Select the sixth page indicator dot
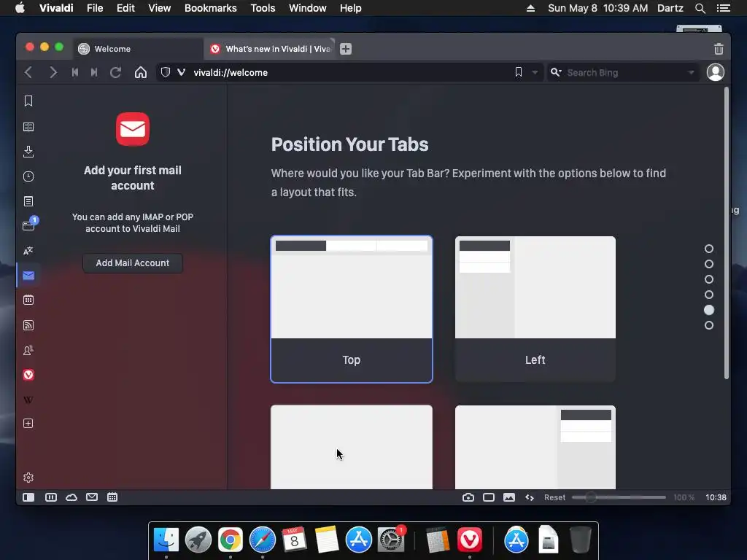This screenshot has width=747, height=560. click(x=709, y=325)
